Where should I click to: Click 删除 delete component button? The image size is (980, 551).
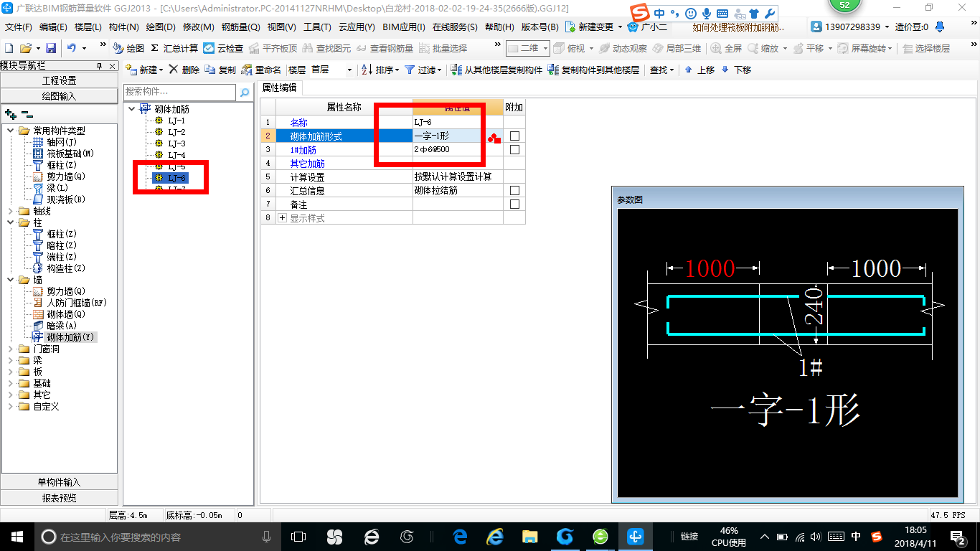click(184, 70)
